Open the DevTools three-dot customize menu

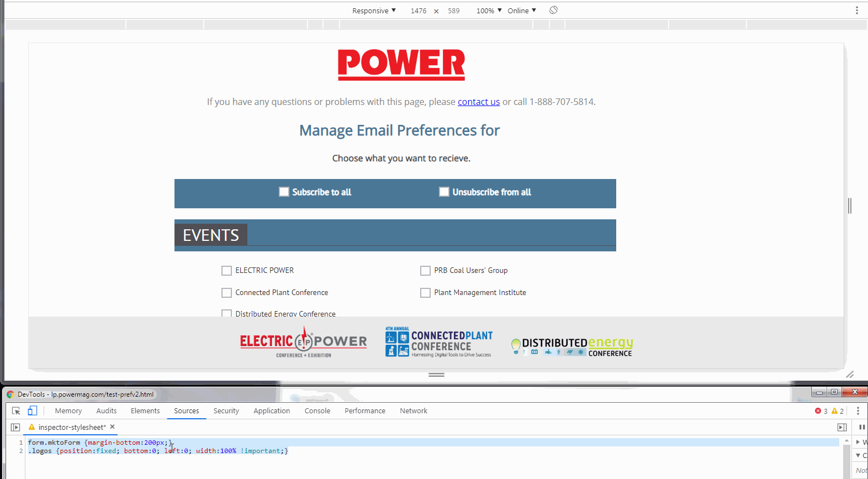click(858, 410)
